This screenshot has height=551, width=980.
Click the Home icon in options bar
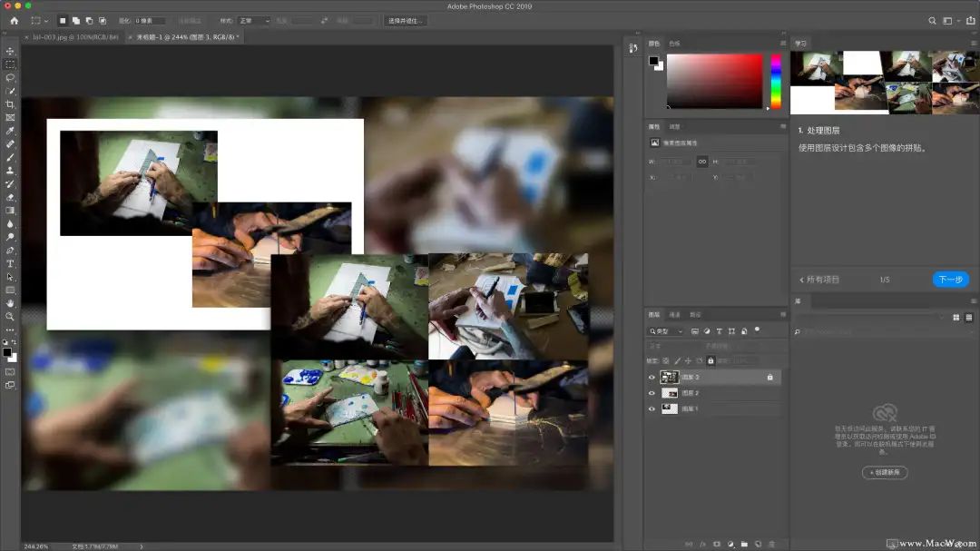pyautogui.click(x=15, y=21)
